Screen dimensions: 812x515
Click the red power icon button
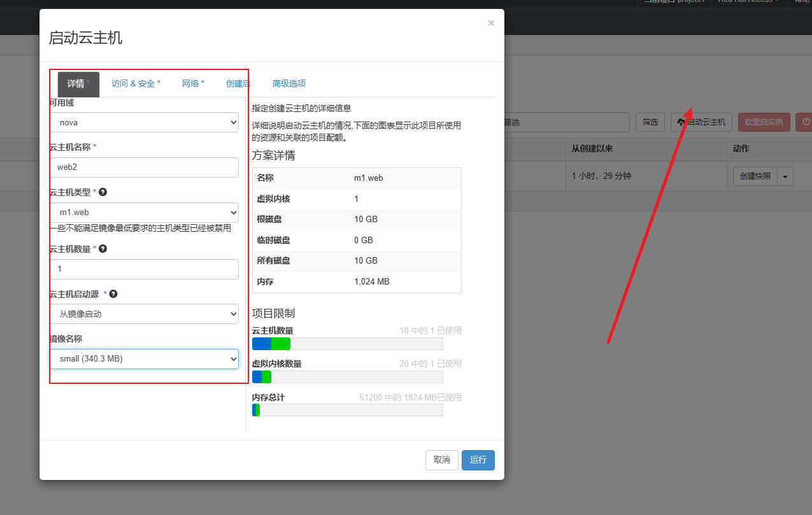[x=805, y=122]
